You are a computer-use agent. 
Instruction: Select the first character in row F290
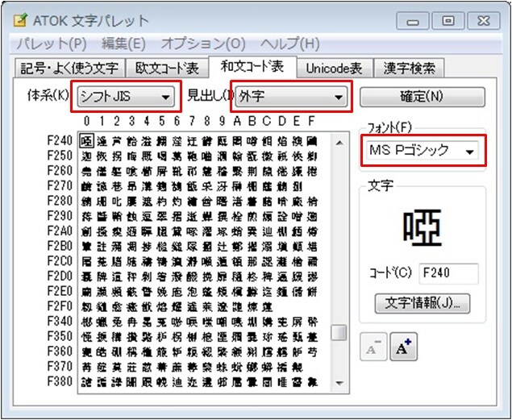tap(87, 216)
